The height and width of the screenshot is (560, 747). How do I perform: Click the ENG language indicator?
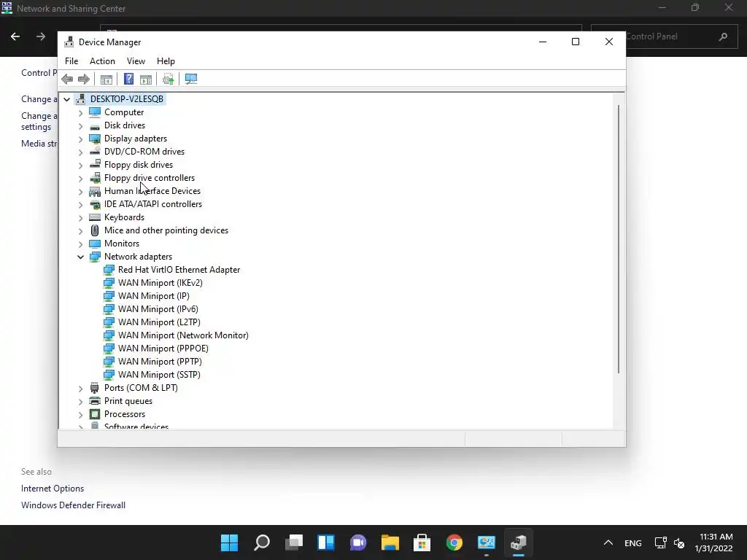pyautogui.click(x=633, y=543)
